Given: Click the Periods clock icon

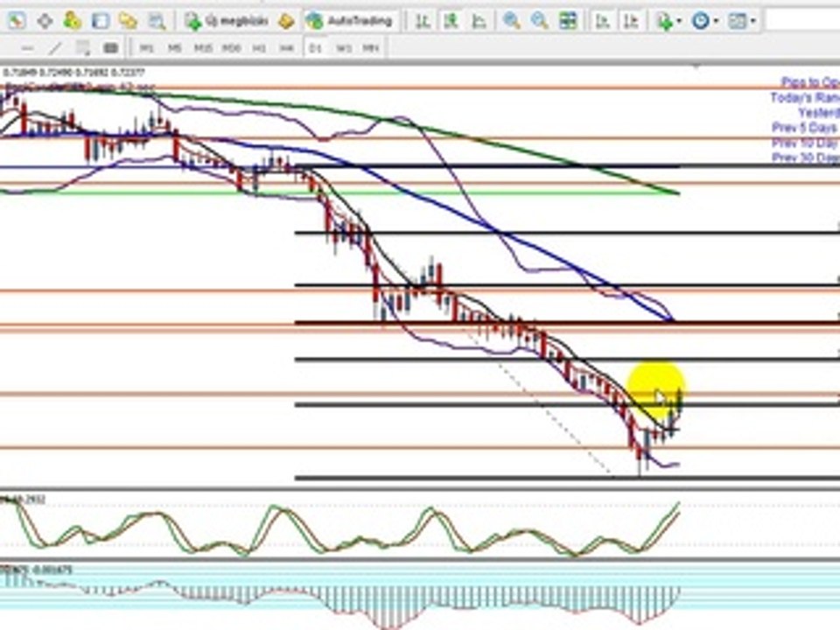Looking at the screenshot, I should (x=700, y=21).
